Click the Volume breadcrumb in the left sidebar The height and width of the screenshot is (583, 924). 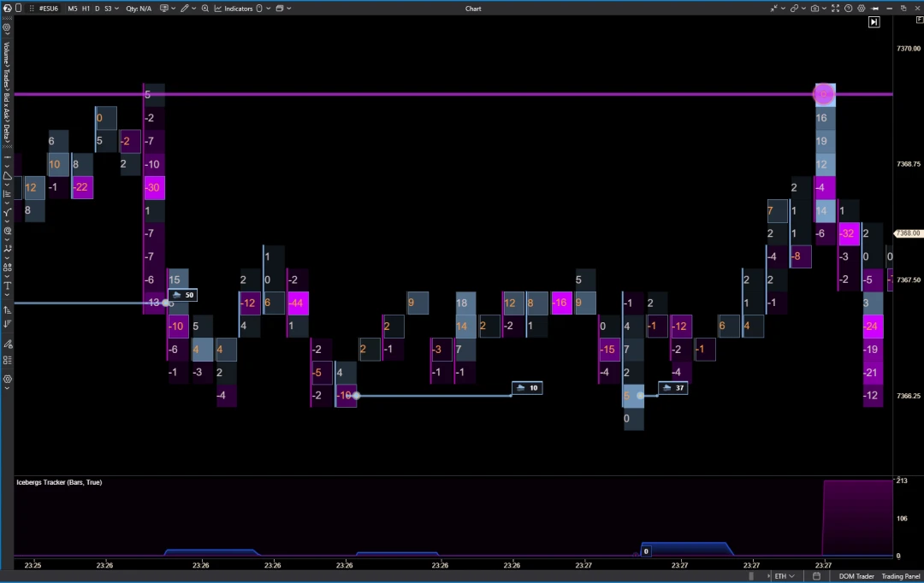[x=7, y=53]
